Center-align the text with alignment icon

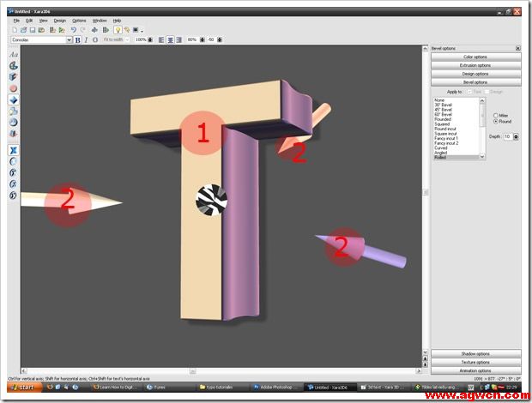(171, 39)
